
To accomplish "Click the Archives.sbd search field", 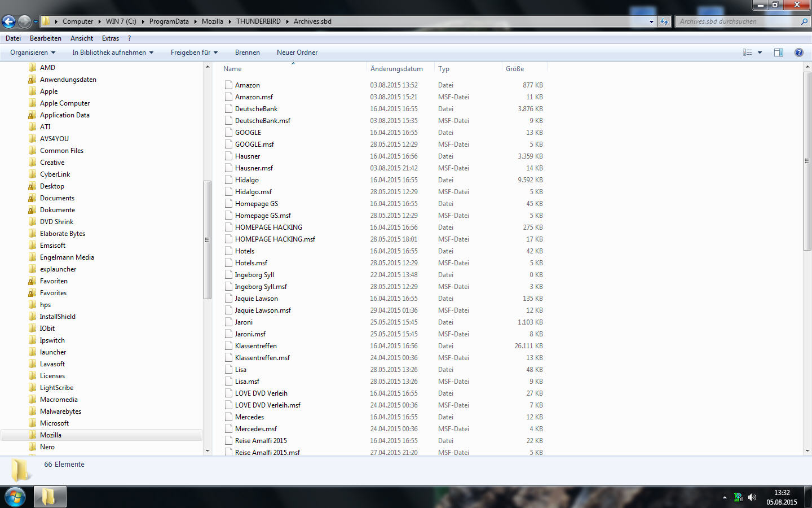I will click(x=738, y=21).
